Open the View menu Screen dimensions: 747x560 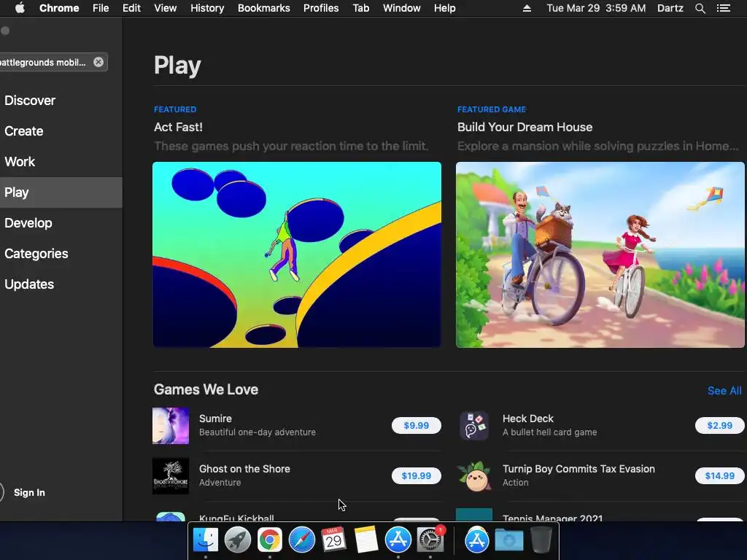pos(166,8)
